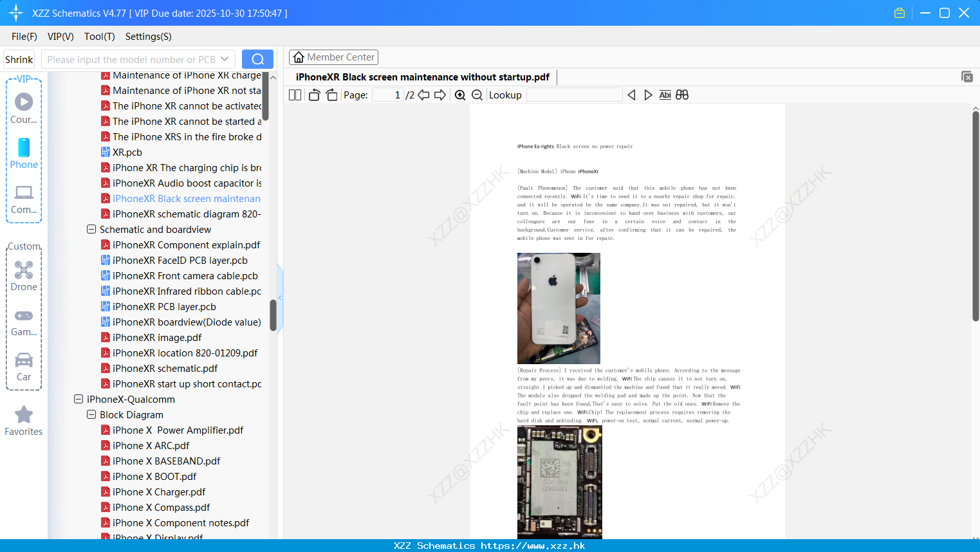Viewport: 980px width, 552px height.
Task: Click the Lookup text field
Action: (574, 95)
